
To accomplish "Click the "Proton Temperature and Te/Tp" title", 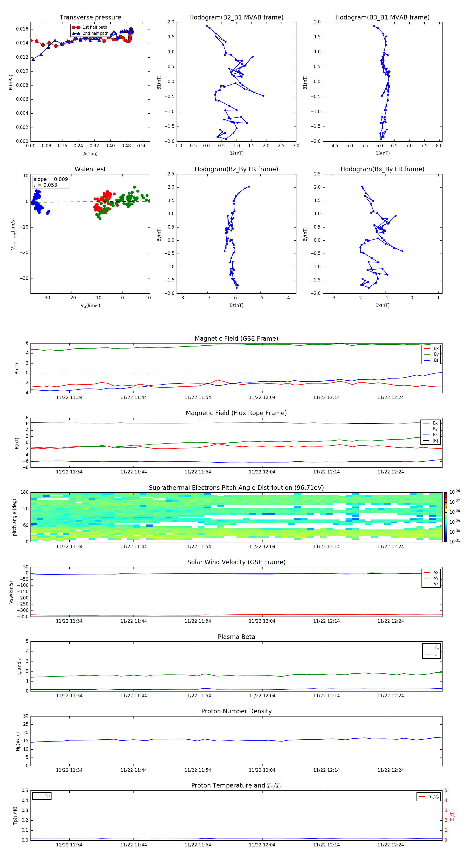I will tap(236, 786).
